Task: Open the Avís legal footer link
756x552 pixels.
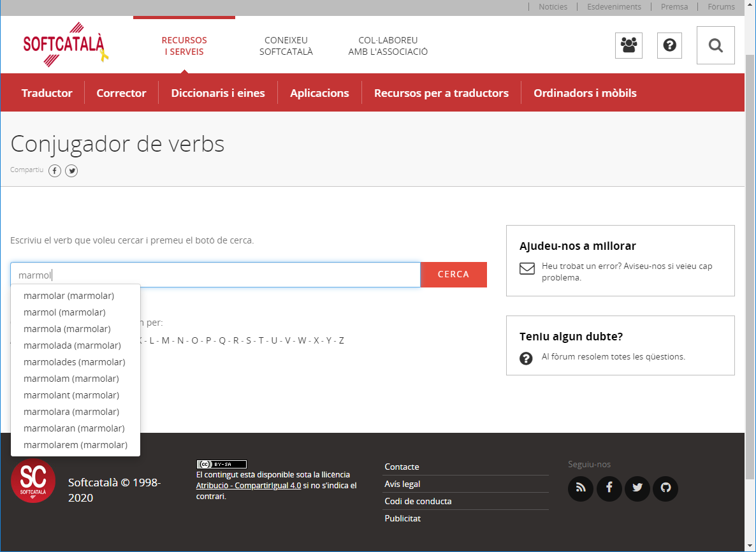Action: 402,484
